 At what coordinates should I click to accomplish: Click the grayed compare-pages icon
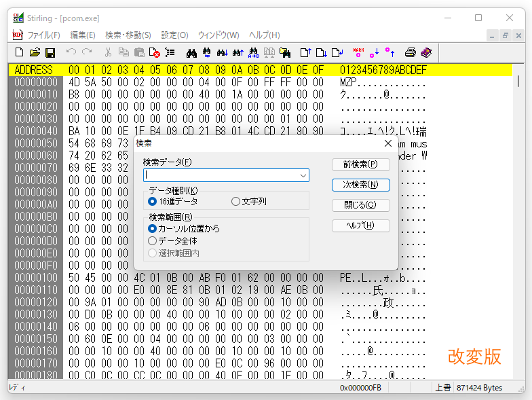269,52
